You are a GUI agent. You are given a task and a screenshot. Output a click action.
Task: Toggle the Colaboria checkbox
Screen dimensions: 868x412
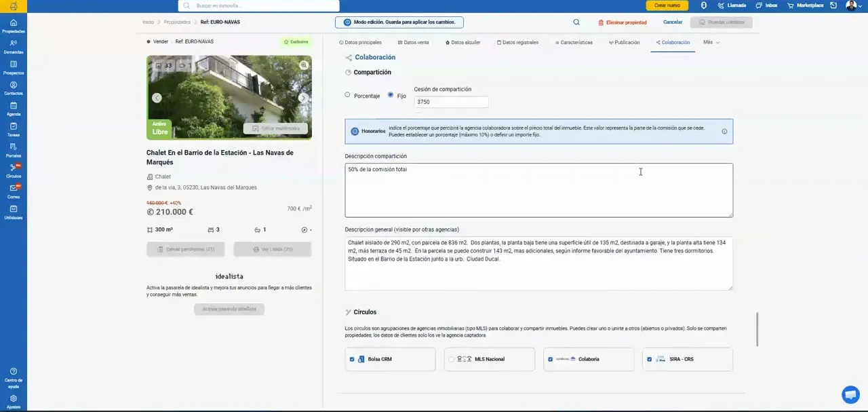[550, 359]
